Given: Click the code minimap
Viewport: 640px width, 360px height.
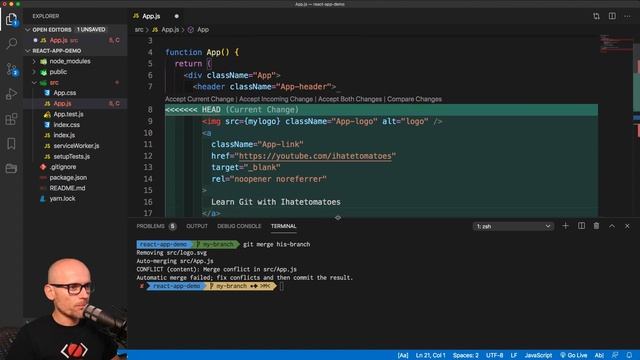Looking at the screenshot, I should coord(616,44).
